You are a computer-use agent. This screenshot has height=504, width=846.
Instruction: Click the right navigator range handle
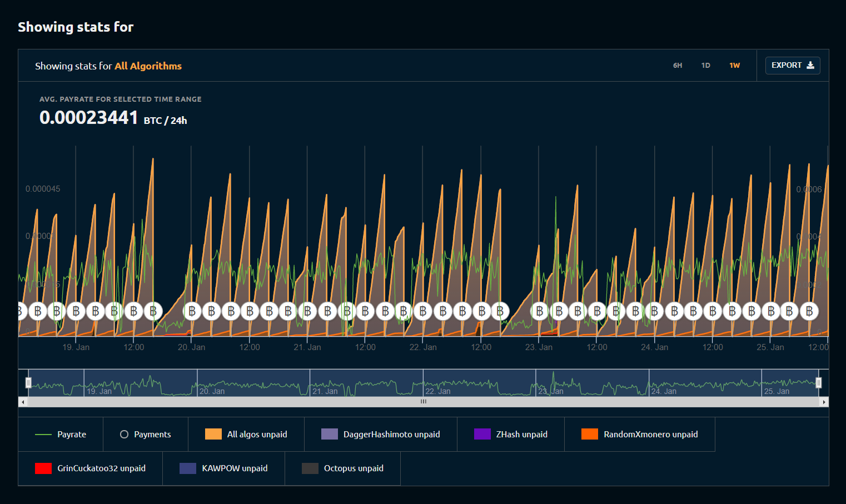click(x=818, y=382)
